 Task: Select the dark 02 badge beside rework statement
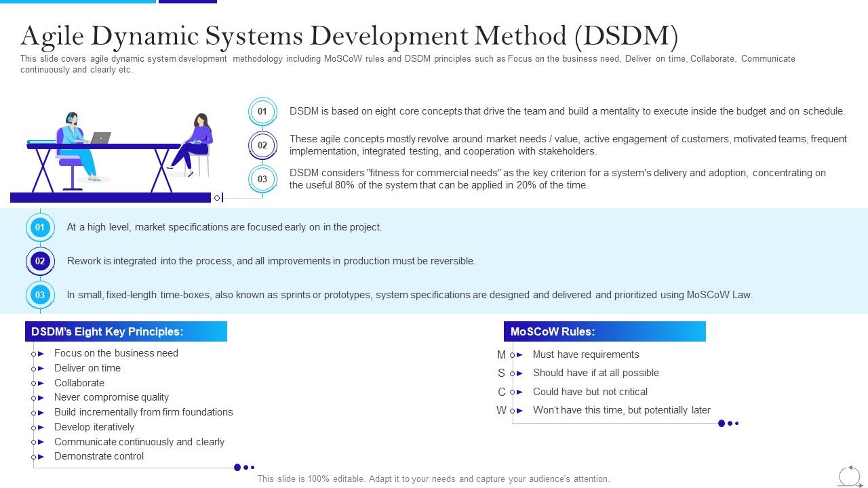[x=40, y=261]
